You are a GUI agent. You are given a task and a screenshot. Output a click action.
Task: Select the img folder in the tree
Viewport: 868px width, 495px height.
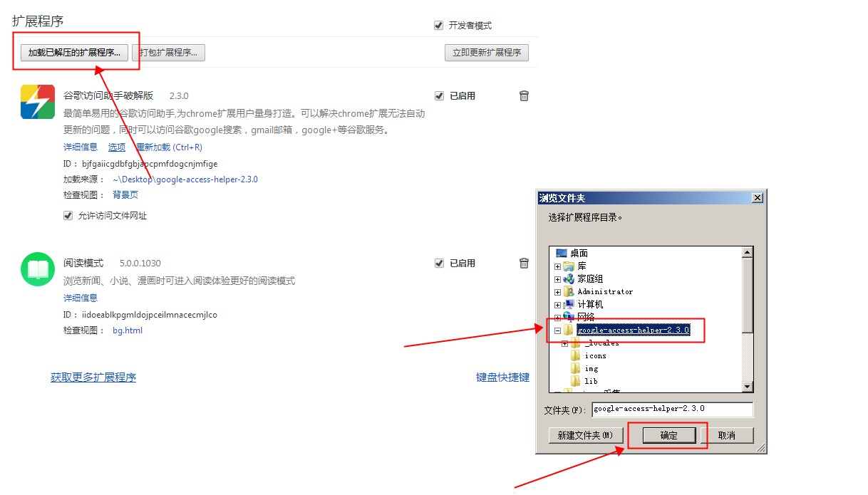coord(591,368)
